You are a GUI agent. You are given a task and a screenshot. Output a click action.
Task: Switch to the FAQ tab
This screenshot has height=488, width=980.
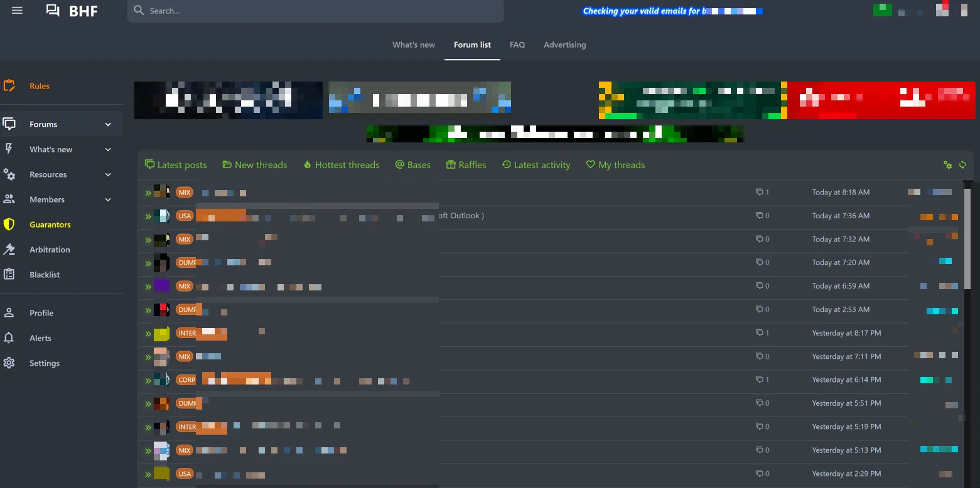[517, 45]
